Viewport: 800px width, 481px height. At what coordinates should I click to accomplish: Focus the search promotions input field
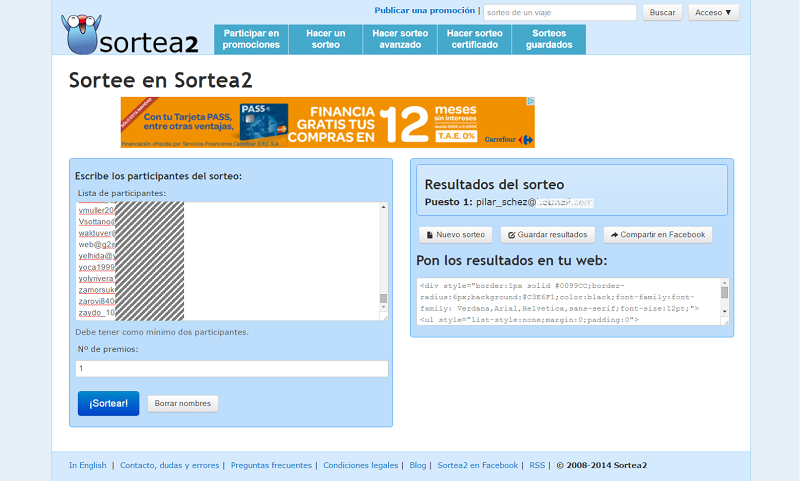(x=559, y=13)
